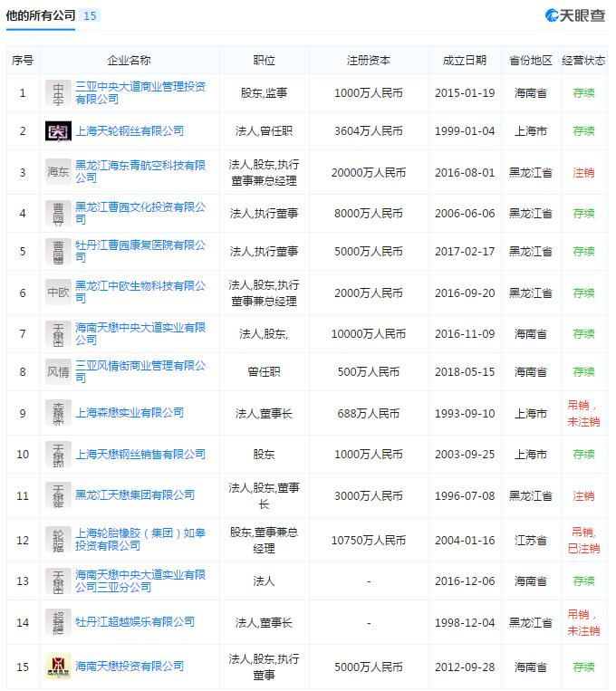
Task: Click 吊销,未注销 status for 上海森懋实业
Action: [x=583, y=413]
